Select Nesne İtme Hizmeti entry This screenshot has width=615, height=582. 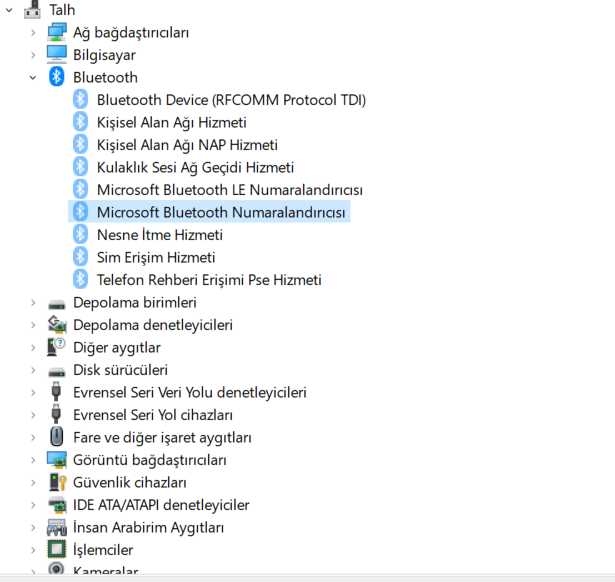click(160, 235)
